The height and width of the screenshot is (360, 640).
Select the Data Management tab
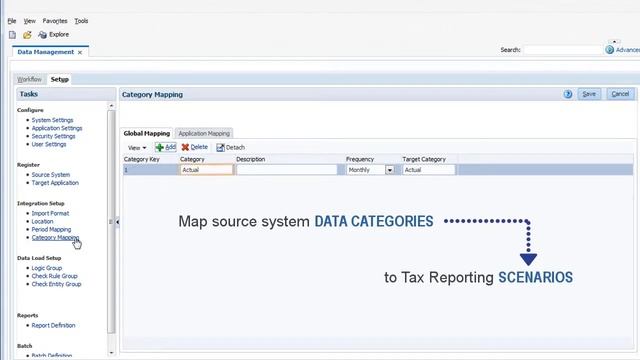pyautogui.click(x=46, y=52)
